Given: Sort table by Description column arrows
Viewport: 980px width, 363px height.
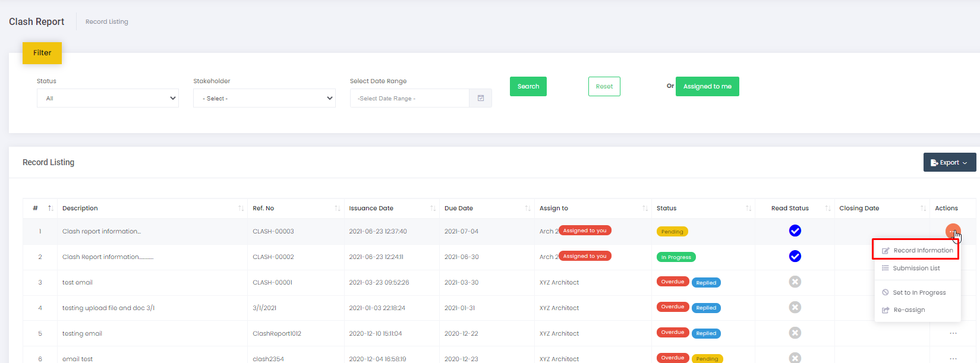Looking at the screenshot, I should tap(241, 209).
